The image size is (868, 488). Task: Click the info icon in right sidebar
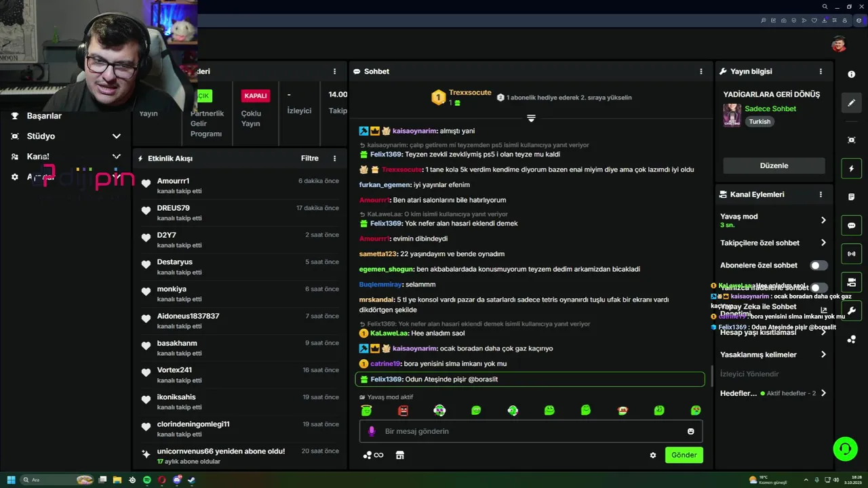point(852,75)
